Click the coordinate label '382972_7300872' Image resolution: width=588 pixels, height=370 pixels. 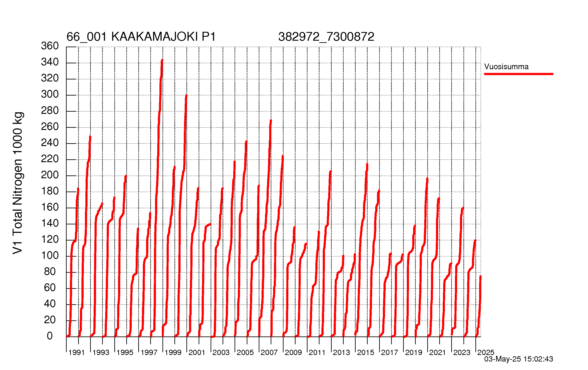326,37
